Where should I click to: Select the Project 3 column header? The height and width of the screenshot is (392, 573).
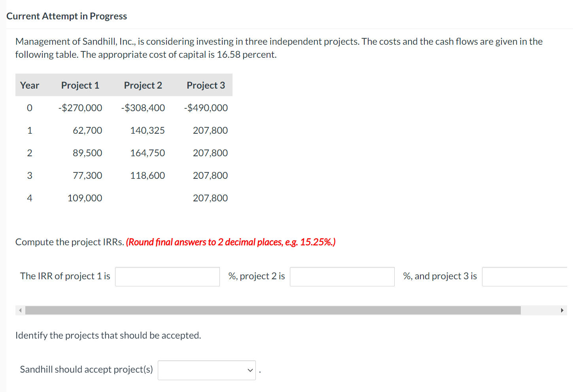coord(206,85)
